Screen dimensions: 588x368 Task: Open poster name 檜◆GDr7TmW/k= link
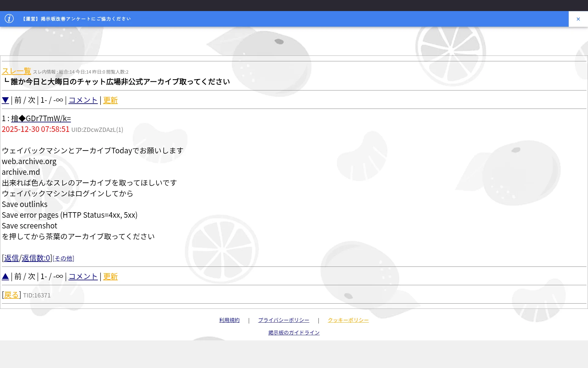(41, 118)
